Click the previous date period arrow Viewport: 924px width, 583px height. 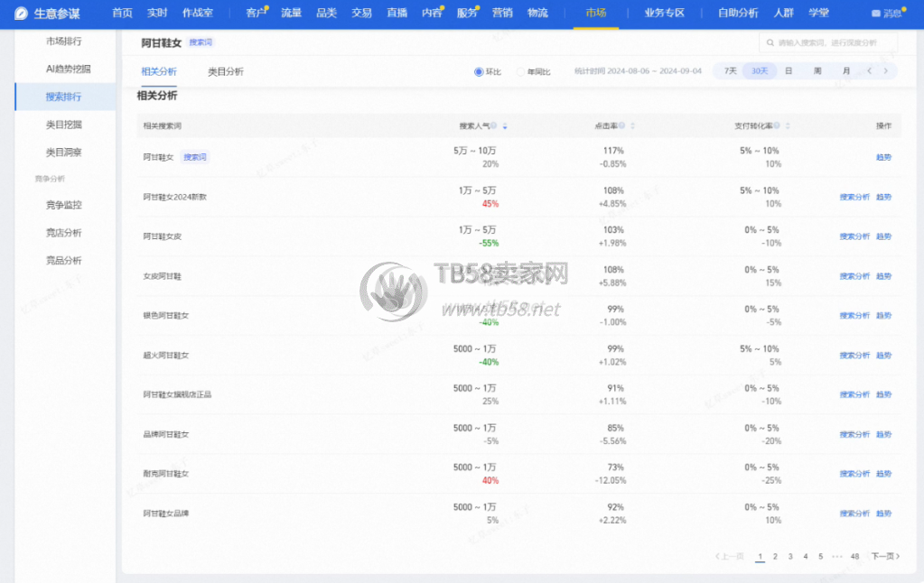(869, 71)
